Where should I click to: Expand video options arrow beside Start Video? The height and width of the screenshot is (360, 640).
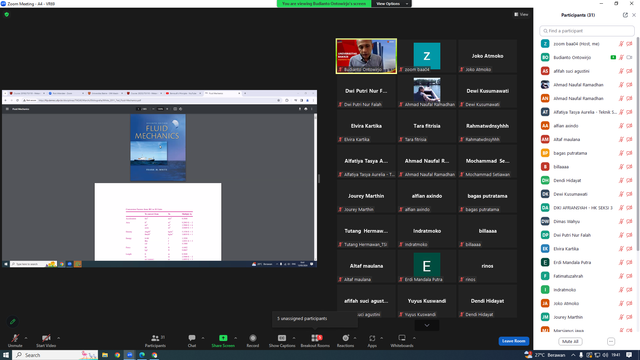coord(58,338)
